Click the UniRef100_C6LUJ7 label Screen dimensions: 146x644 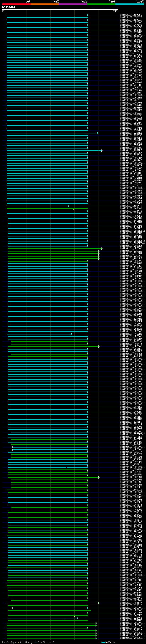tap(131, 628)
